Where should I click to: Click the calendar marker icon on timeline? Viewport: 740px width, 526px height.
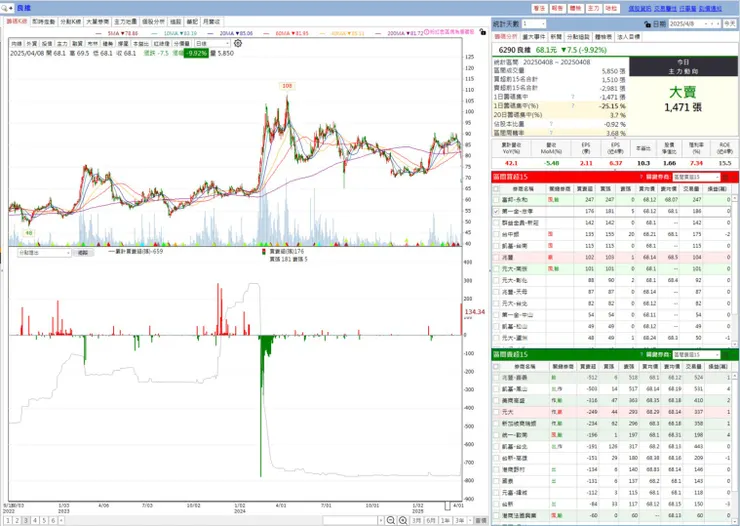tap(447, 506)
